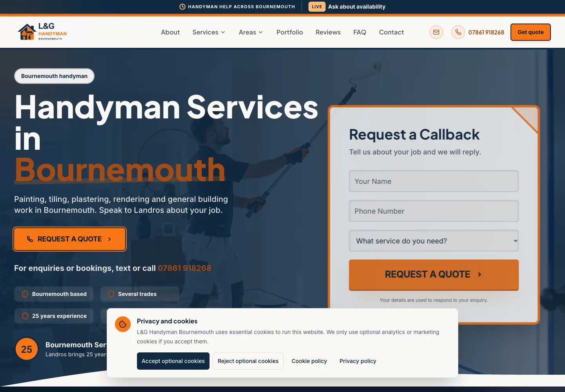Reject optional cookies

(x=248, y=361)
